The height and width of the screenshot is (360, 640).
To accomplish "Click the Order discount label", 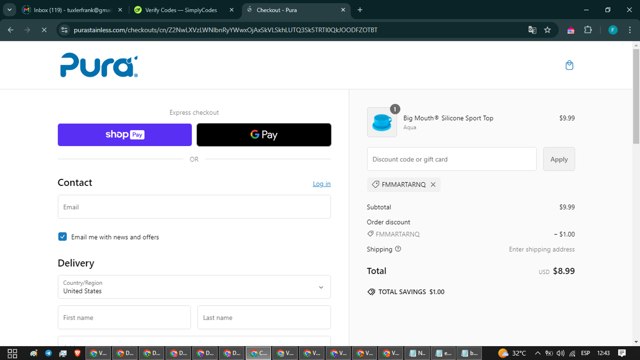I will tap(389, 222).
